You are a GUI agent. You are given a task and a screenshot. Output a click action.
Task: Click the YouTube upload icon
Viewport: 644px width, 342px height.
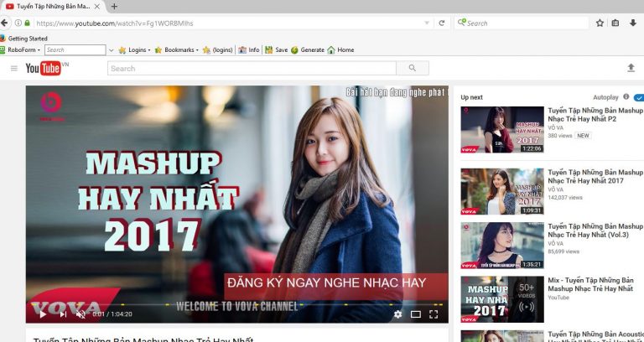[x=631, y=68]
